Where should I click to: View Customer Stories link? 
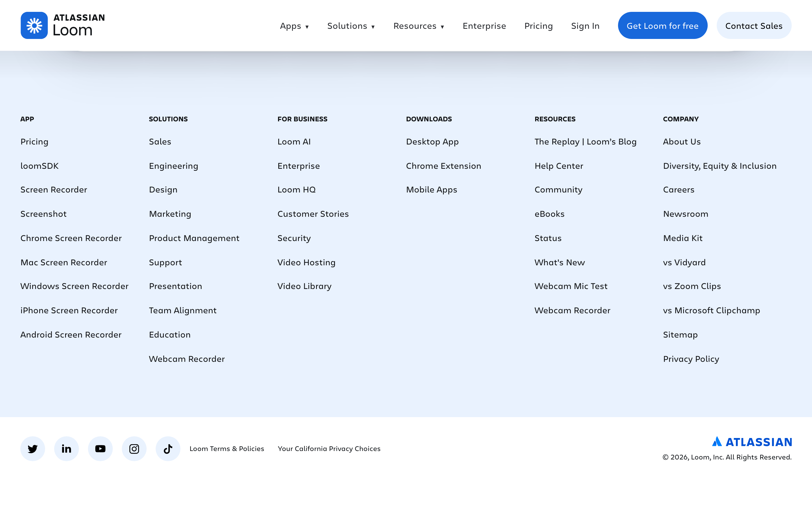(313, 214)
